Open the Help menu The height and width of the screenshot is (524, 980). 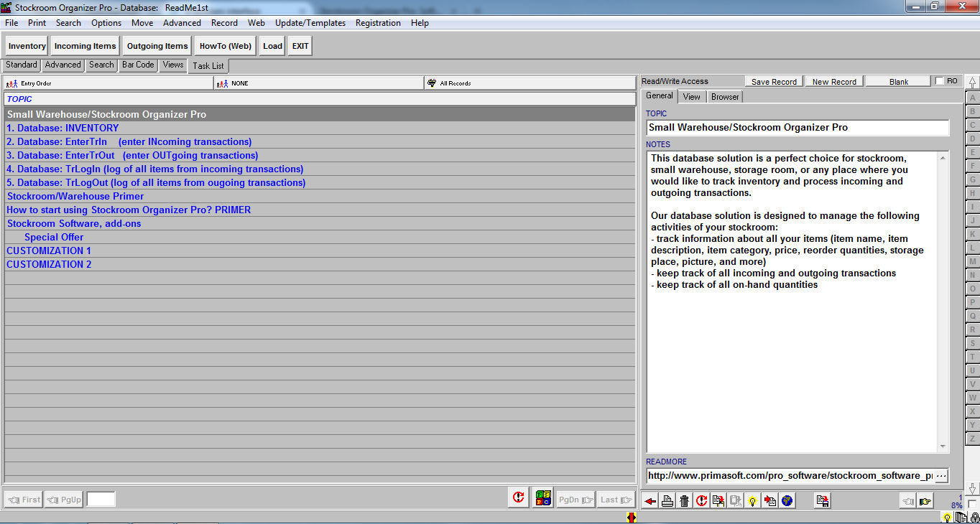point(420,23)
